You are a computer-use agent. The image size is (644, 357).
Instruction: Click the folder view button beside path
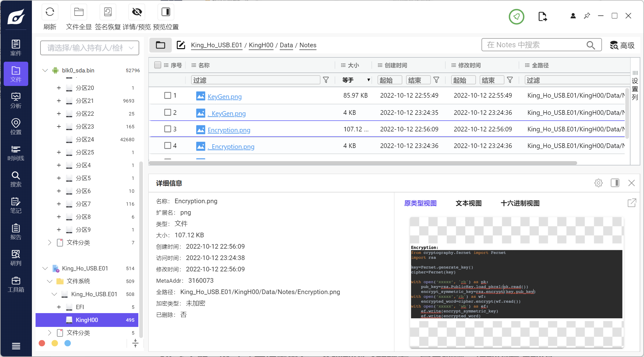(x=160, y=45)
